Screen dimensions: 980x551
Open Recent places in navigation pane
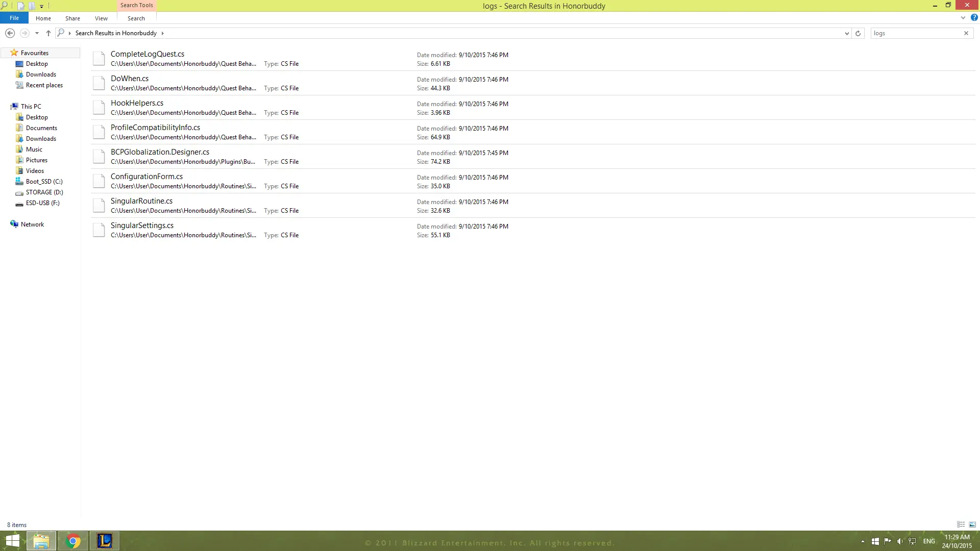click(x=44, y=85)
